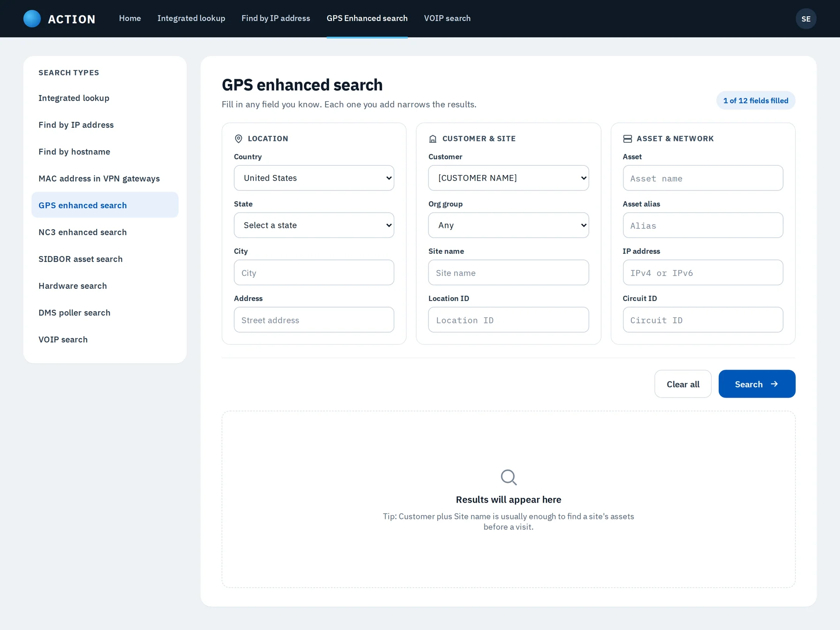
Task: Click the '1 of 12 fields filled' badge
Action: tap(756, 100)
